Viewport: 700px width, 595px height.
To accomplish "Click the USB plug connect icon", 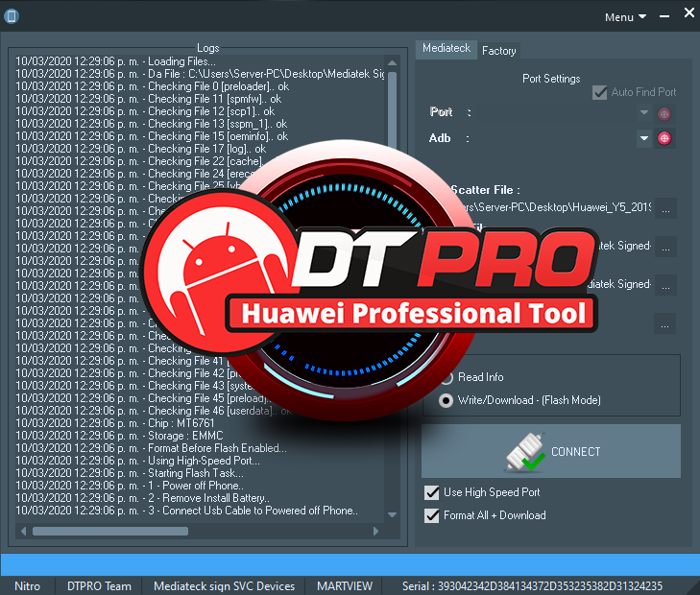I will pos(524,452).
